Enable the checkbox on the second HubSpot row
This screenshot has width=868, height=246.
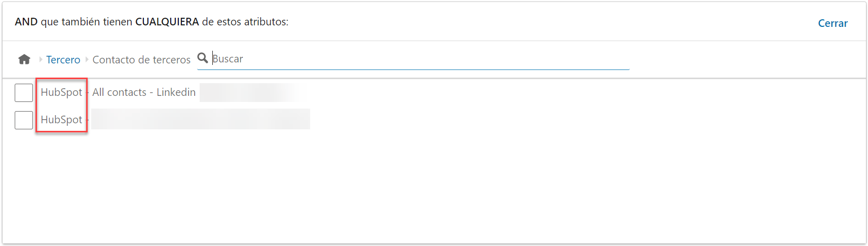[24, 120]
